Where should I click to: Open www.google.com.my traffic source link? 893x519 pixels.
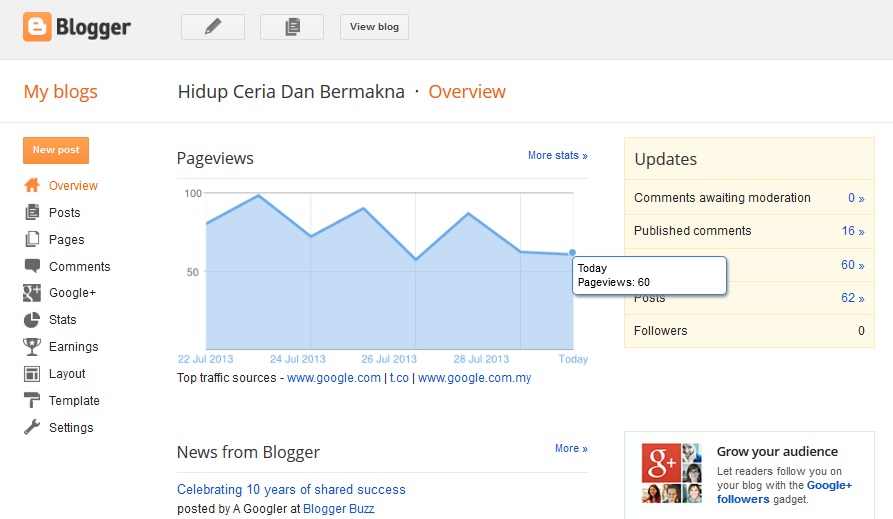(x=474, y=378)
